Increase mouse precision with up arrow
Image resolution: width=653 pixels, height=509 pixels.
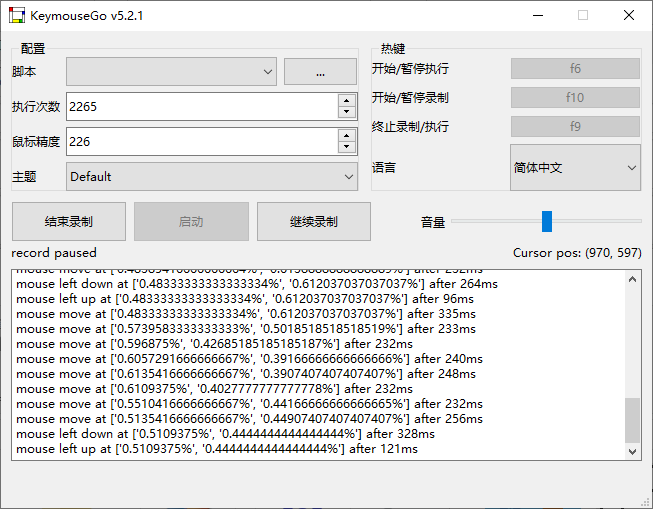346,136
